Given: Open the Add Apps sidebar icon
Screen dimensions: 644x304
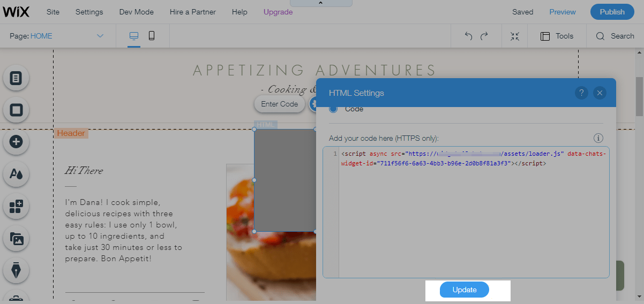Looking at the screenshot, I should tap(16, 206).
